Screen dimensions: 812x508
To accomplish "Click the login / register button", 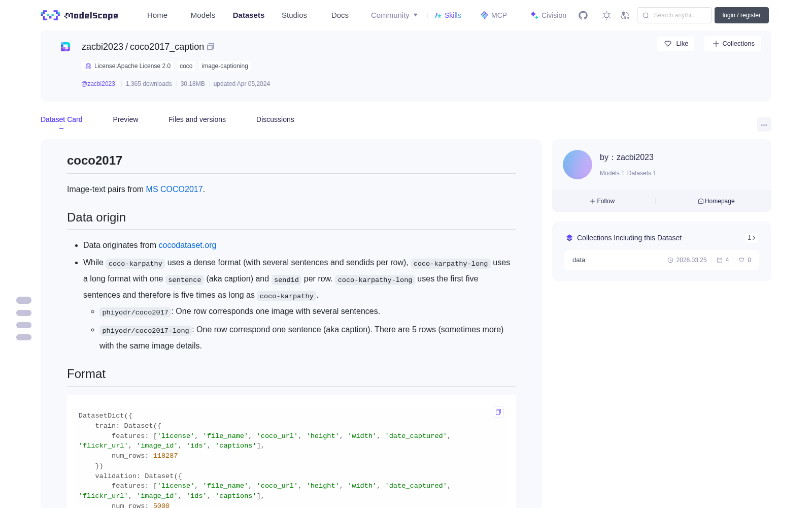I will 741,15.
